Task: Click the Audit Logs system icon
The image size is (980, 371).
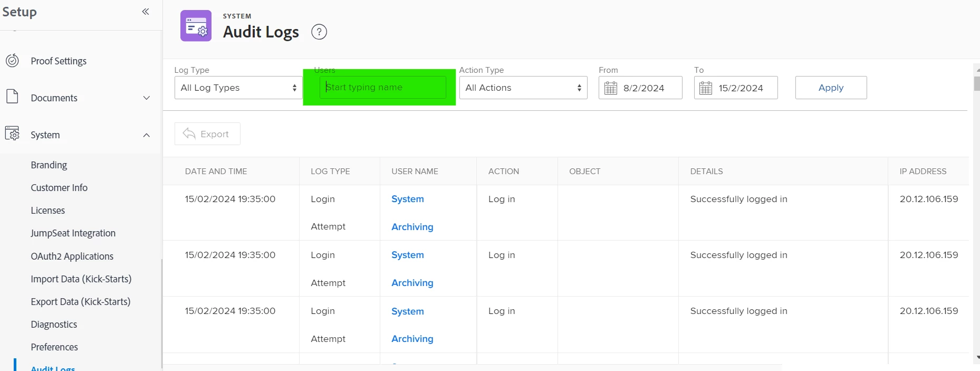Action: (x=196, y=26)
